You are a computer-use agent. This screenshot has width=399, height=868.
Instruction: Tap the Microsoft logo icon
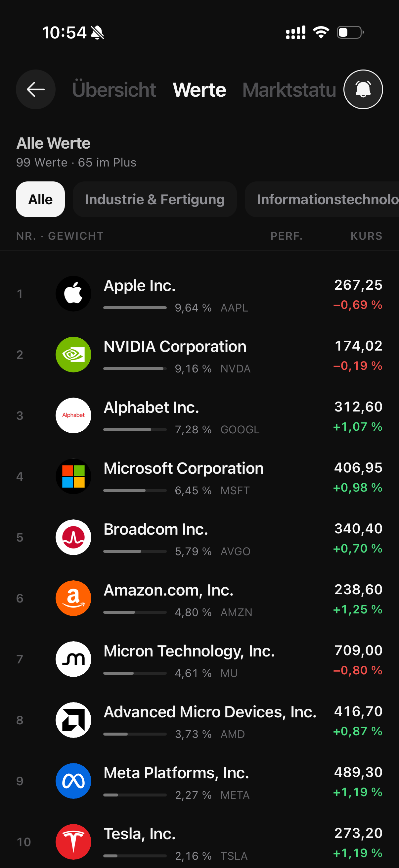click(73, 476)
